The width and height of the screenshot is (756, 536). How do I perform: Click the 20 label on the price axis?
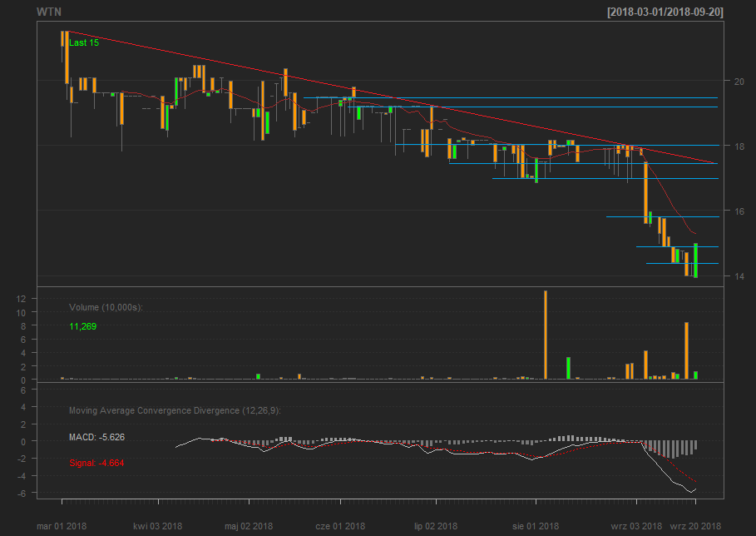739,82
